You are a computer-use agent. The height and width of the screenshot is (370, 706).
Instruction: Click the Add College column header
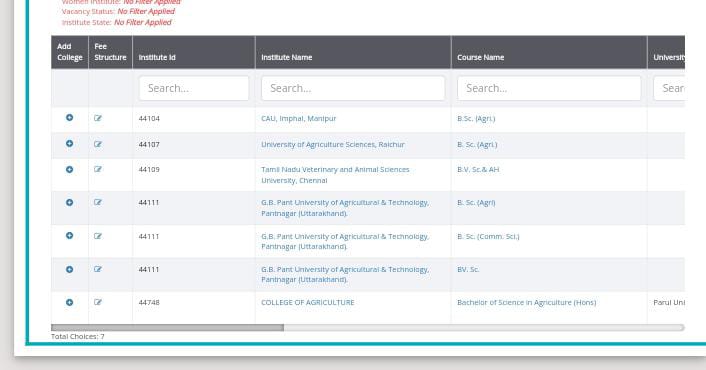(x=70, y=52)
